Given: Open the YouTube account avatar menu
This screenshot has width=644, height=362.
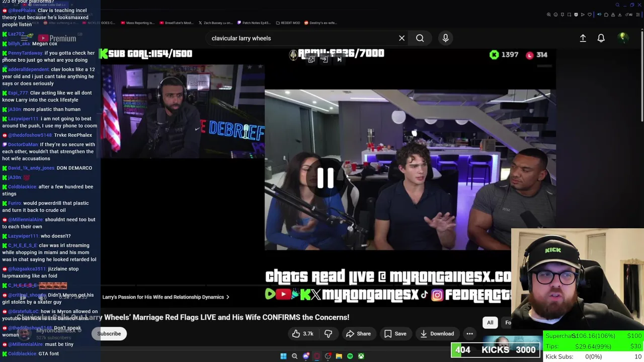Looking at the screenshot, I should [623, 38].
